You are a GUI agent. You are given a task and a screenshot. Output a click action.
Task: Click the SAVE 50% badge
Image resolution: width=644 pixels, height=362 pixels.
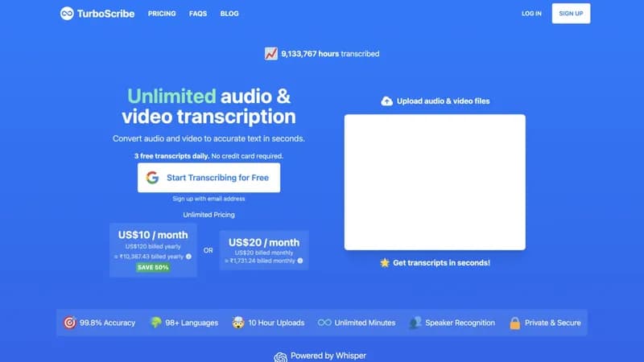click(x=153, y=267)
